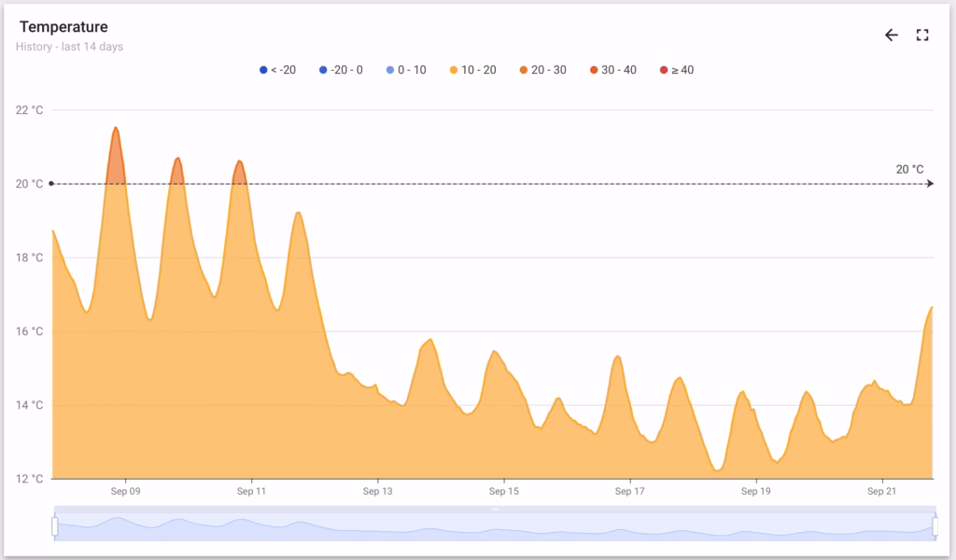Click the 20 °C threshold line label
Image resolution: width=956 pixels, height=560 pixels.
(908, 170)
